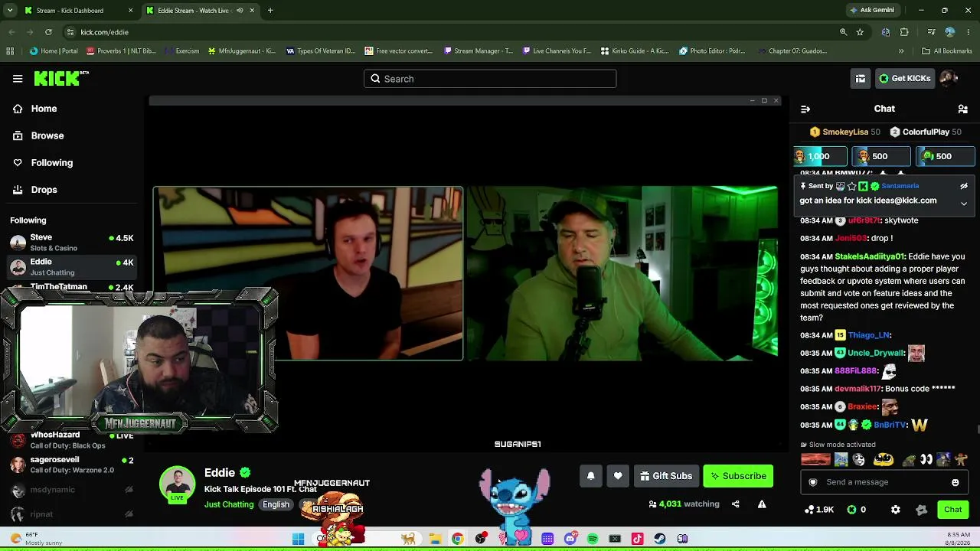Hide the pinned message from Santamaria
The height and width of the screenshot is (551, 980).
coord(964,186)
